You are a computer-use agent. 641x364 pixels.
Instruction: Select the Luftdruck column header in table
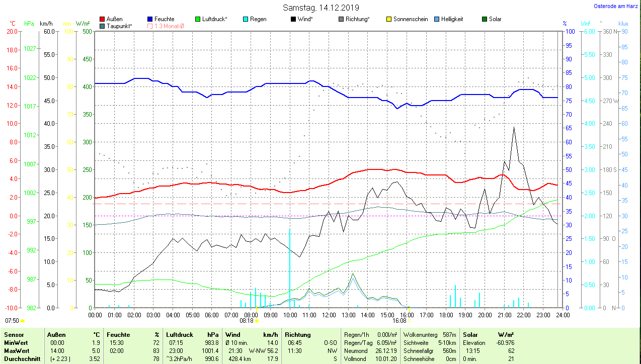click(x=179, y=334)
